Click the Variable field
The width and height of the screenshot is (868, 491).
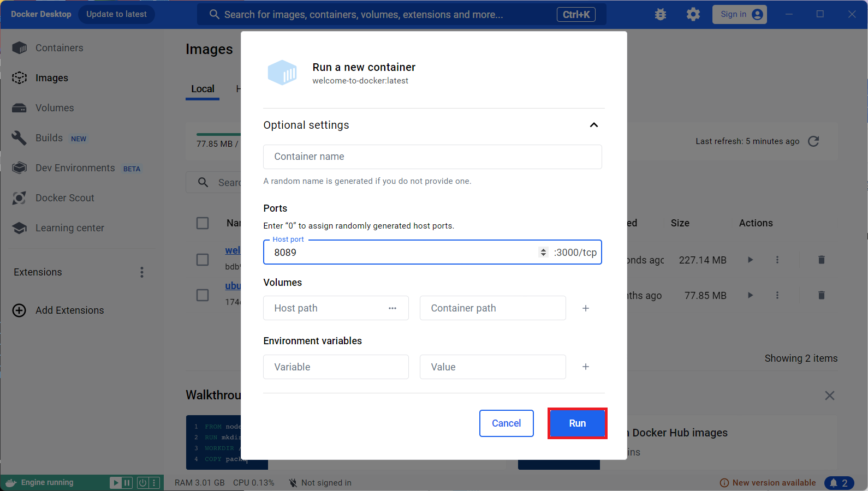(x=336, y=367)
